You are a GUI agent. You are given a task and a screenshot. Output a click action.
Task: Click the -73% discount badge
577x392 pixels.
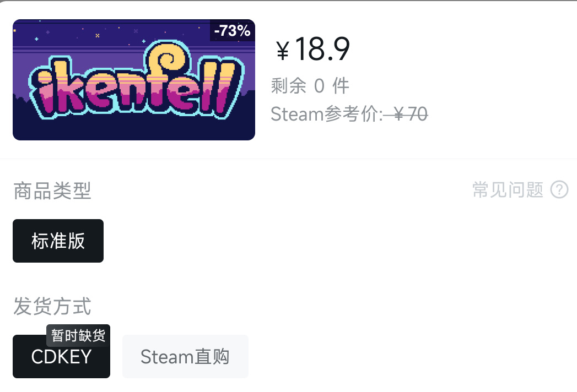(x=232, y=31)
